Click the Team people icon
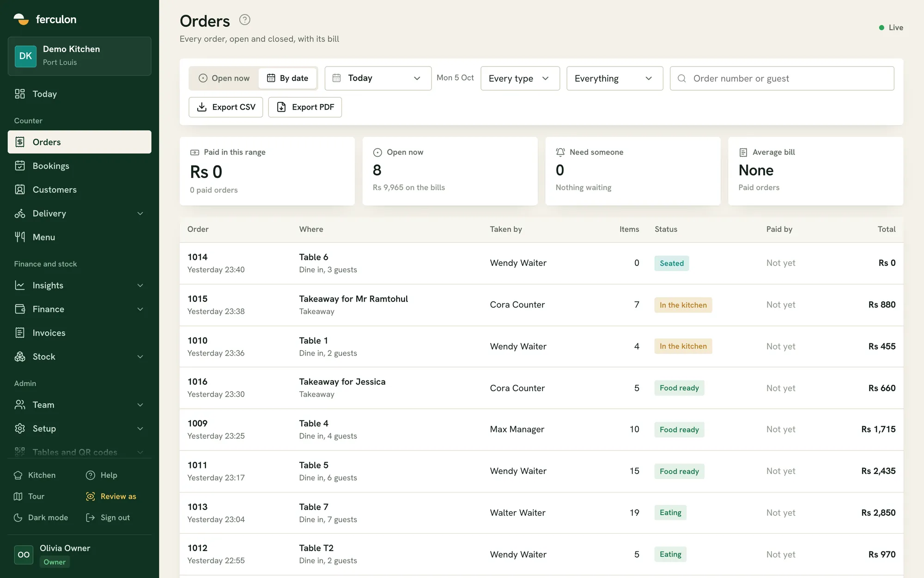This screenshot has height=578, width=924. click(x=20, y=405)
